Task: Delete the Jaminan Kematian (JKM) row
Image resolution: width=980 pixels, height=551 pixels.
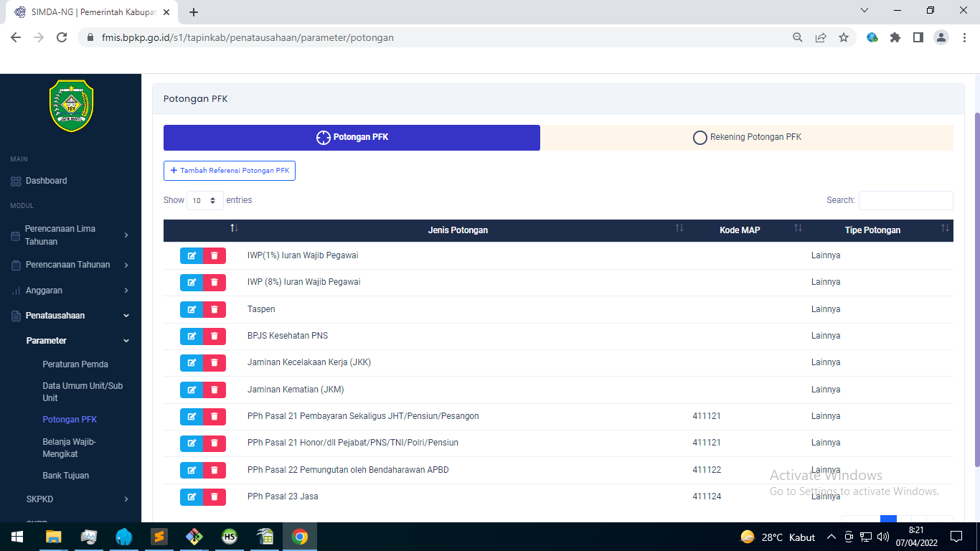Action: tap(215, 390)
